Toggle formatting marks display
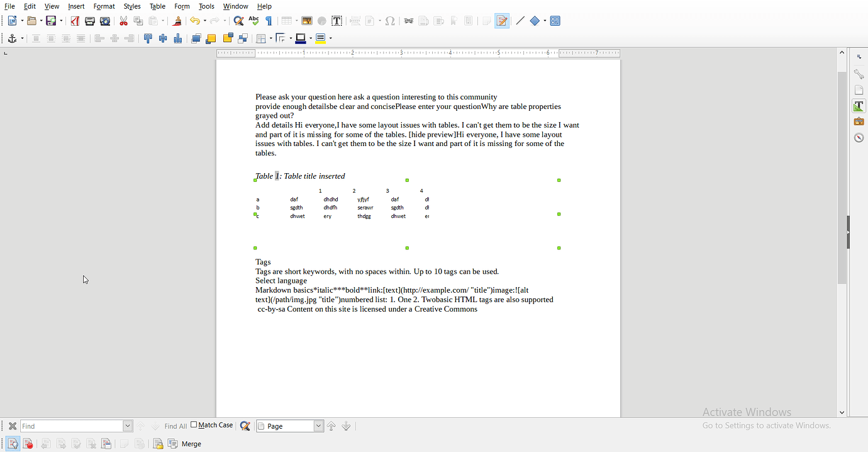868x452 pixels. 269,21
